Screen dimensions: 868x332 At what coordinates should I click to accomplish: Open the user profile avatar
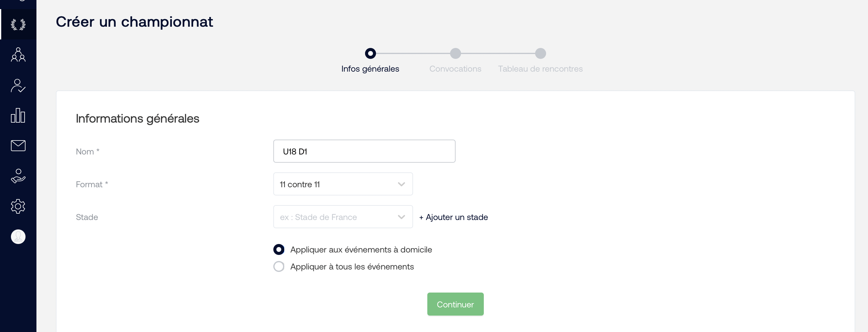18,237
